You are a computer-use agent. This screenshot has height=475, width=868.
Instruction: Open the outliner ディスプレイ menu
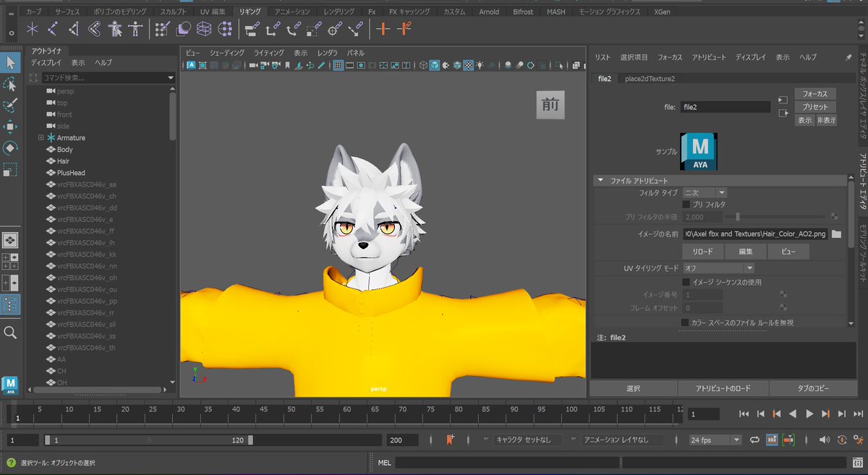(x=46, y=63)
